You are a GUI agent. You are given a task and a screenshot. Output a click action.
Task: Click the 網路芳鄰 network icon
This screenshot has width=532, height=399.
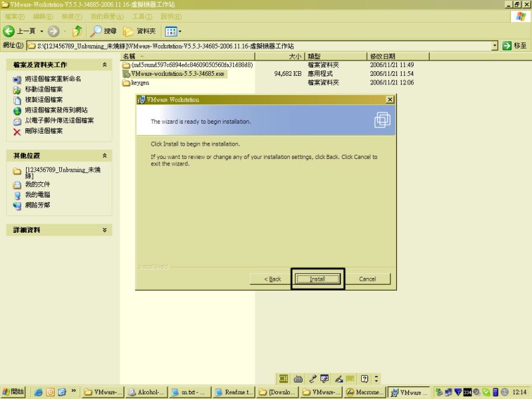tap(17, 205)
